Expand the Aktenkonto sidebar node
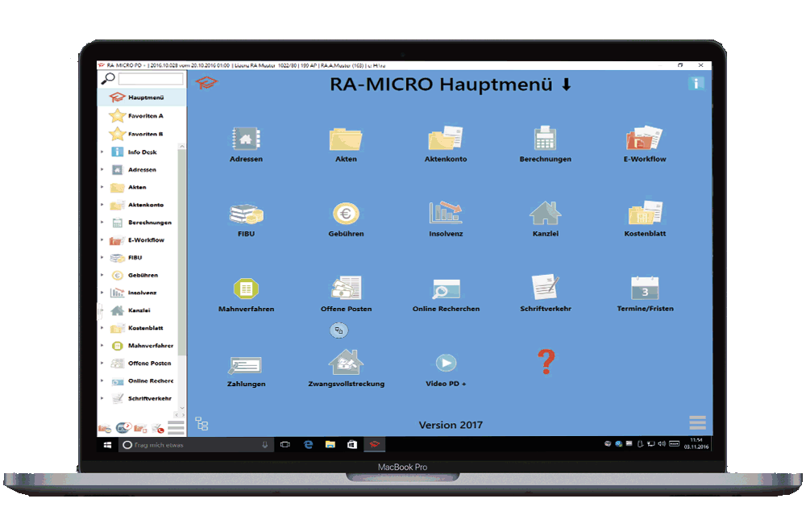The image size is (806, 532). click(x=102, y=205)
